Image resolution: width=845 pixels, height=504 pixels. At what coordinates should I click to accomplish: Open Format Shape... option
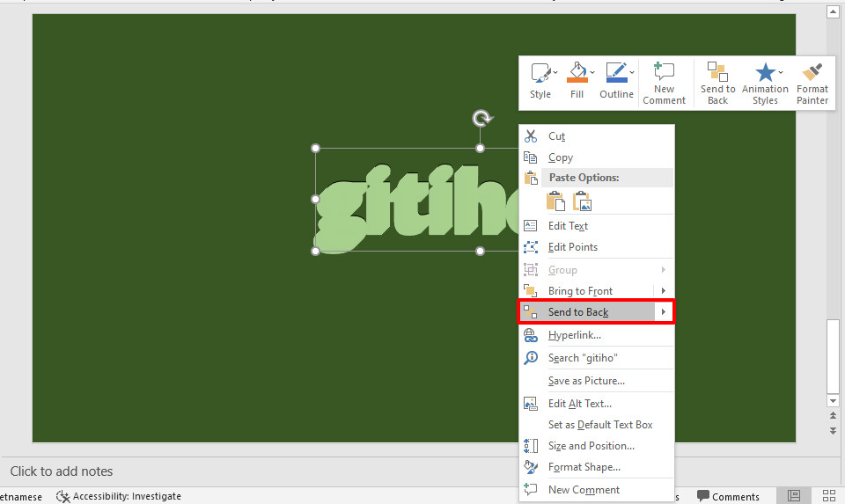[x=597, y=467]
